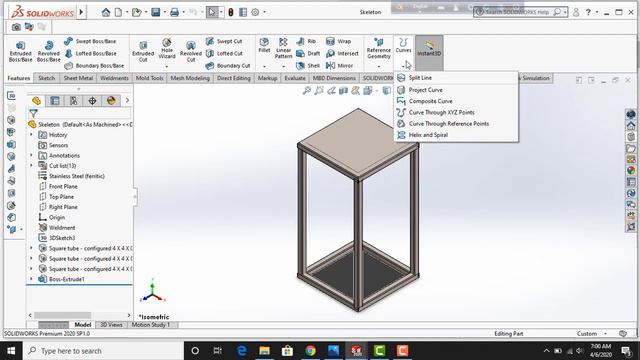Image resolution: width=640 pixels, height=360 pixels.
Task: Click the Intersect tool
Action: (342, 53)
